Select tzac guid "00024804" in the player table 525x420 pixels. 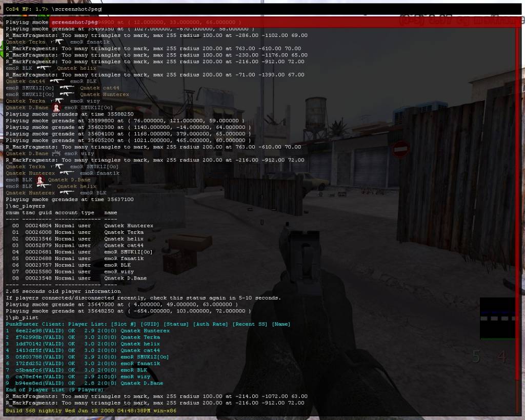click(x=38, y=226)
